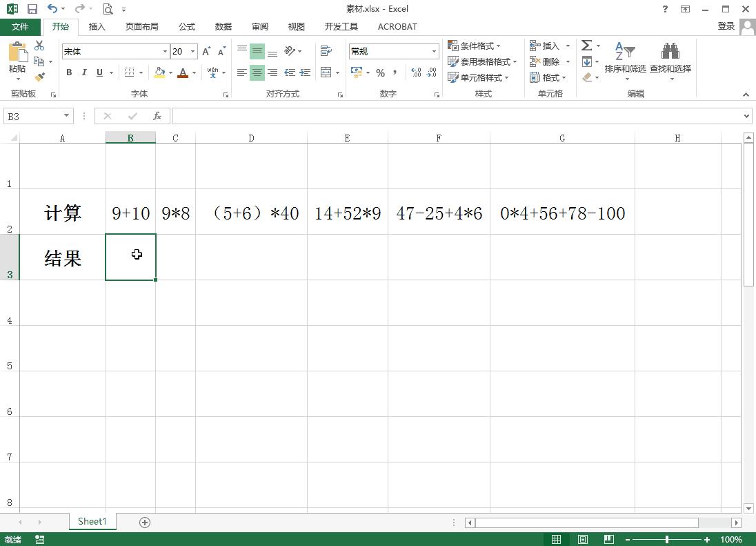The height and width of the screenshot is (546, 756).
Task: Switch to the 页面布局 Page Layout tab
Action: 142,26
